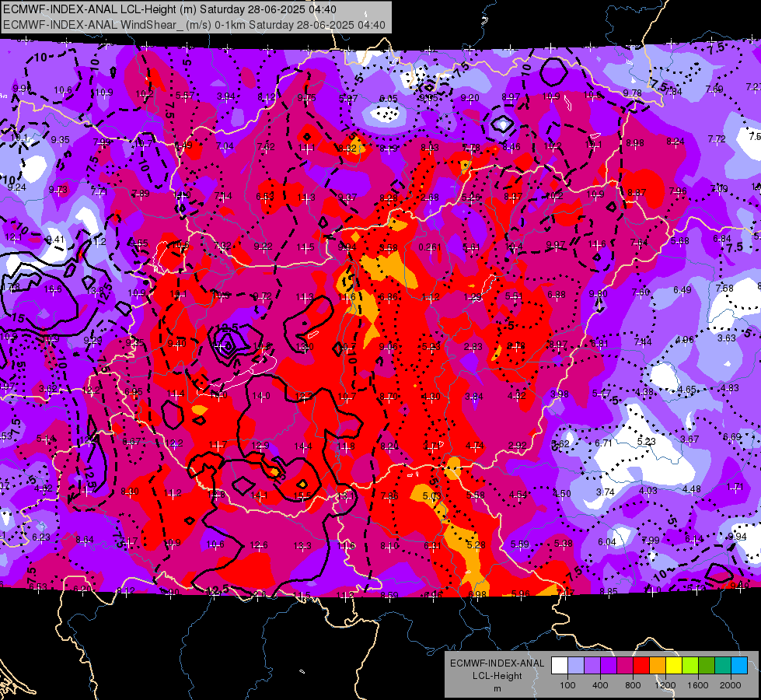The height and width of the screenshot is (700, 761).
Task: Click the grid value 4.96
Action: tap(684, 340)
